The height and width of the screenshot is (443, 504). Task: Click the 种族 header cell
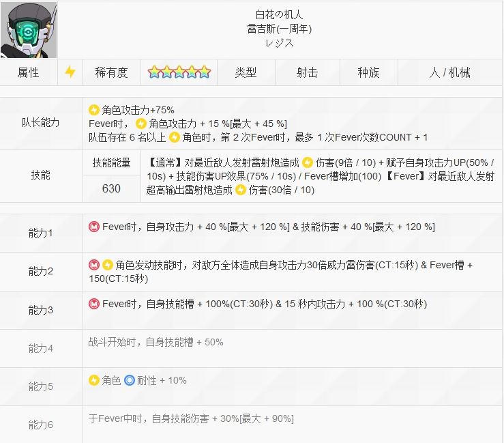point(369,72)
